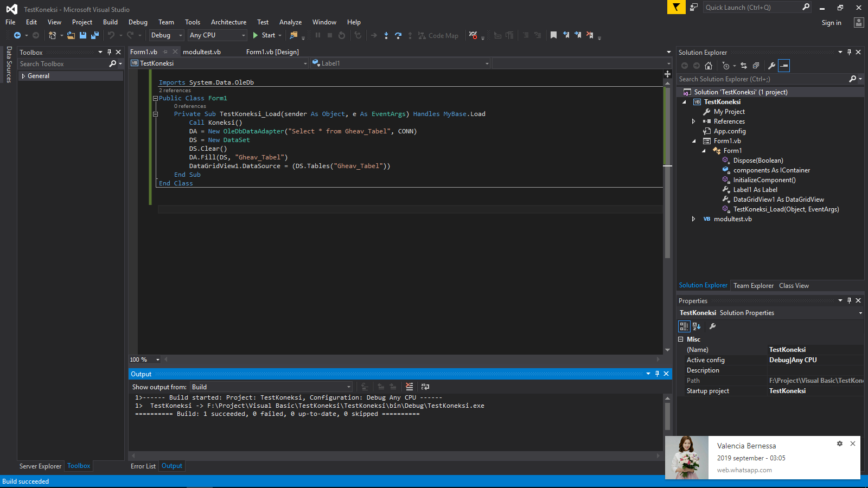868x488 pixels.
Task: Click Sync with Active Document in Solution Explorer
Action: 744,66
